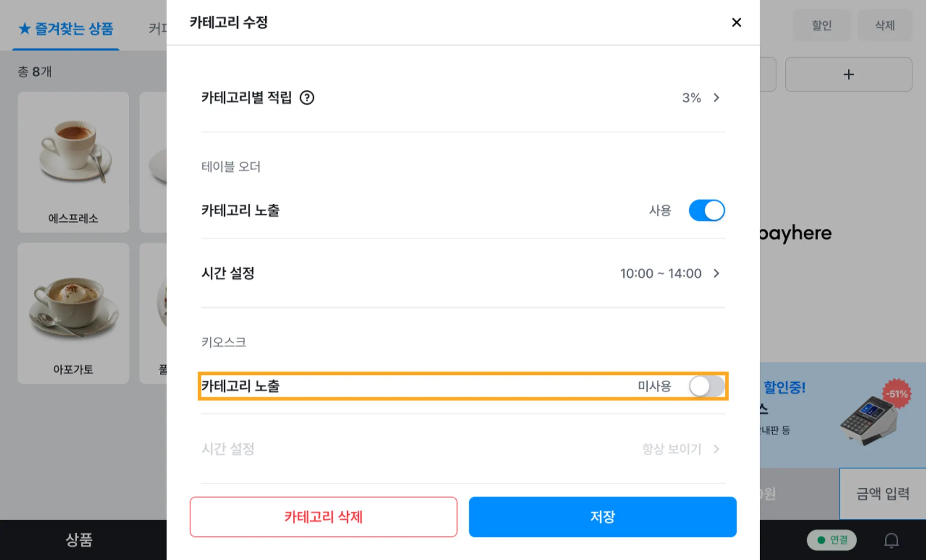Expand the 10:00 ~ 14:00 time setting

coord(716,274)
